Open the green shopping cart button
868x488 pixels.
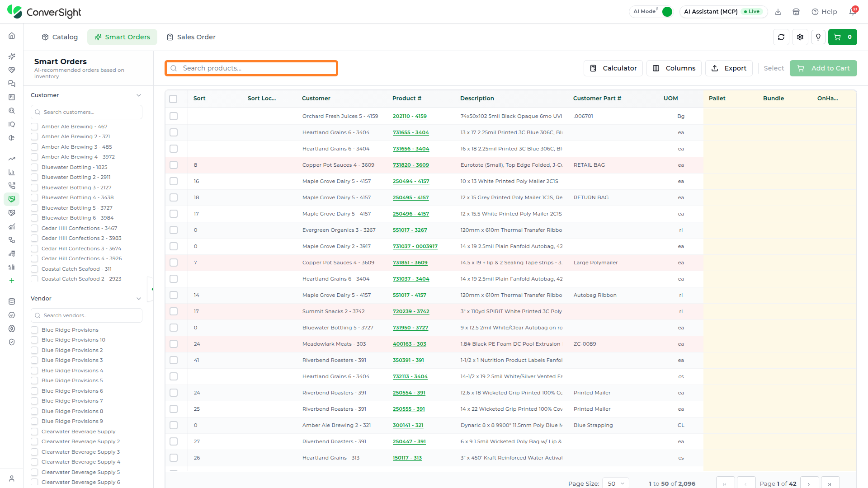tap(843, 37)
